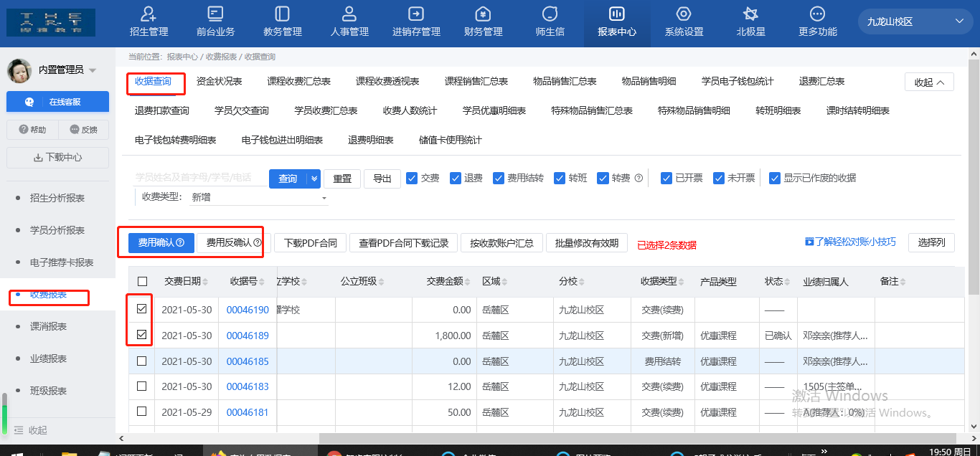The width and height of the screenshot is (980, 456).
Task: Open the 师生信 module icon
Action: [x=550, y=14]
